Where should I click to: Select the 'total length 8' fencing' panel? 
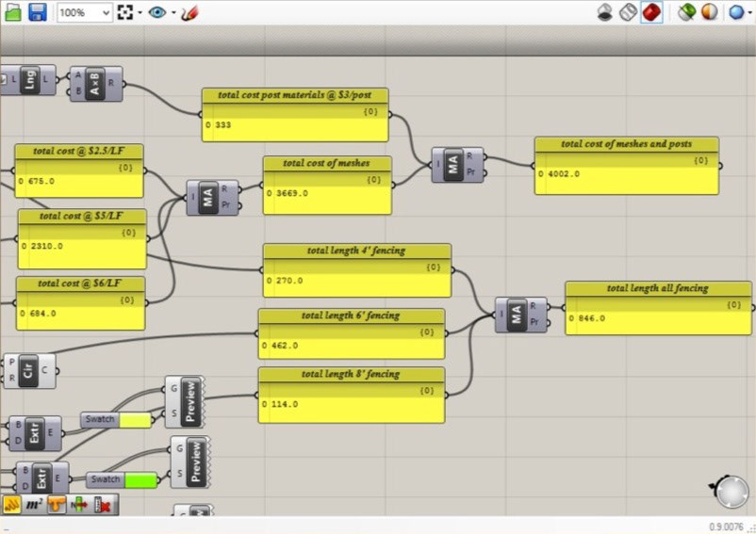click(352, 396)
